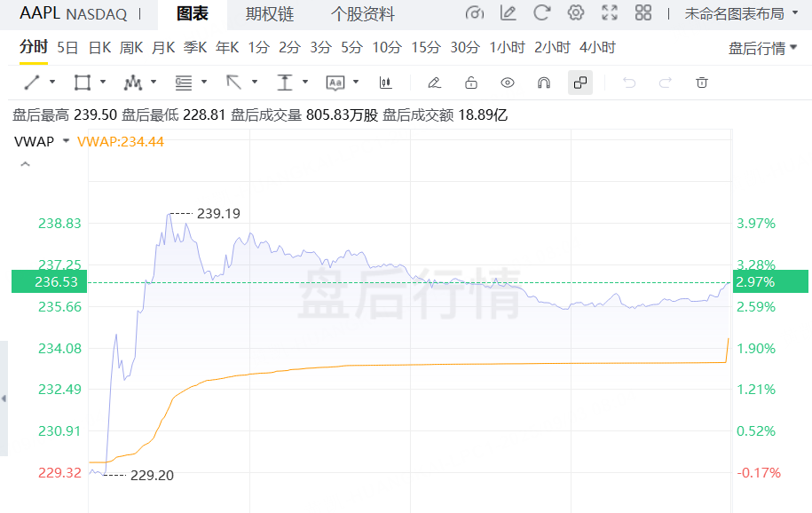The height and width of the screenshot is (513, 812).
Task: Open the VWAP indicator dropdown arrow
Action: (x=66, y=141)
